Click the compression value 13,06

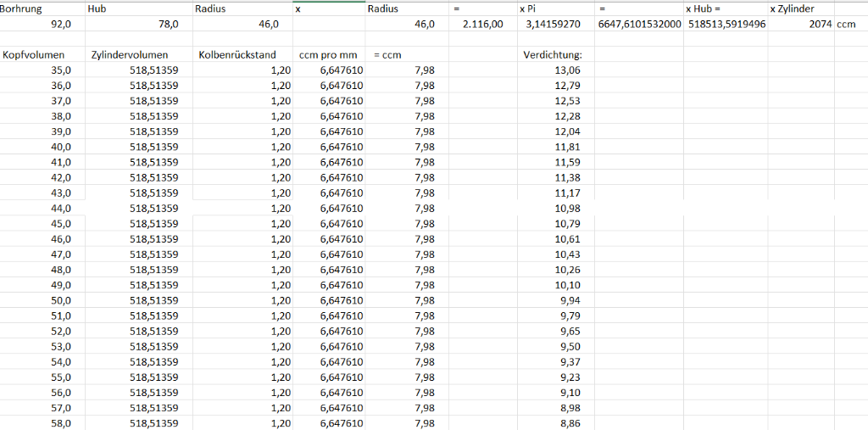point(554,70)
